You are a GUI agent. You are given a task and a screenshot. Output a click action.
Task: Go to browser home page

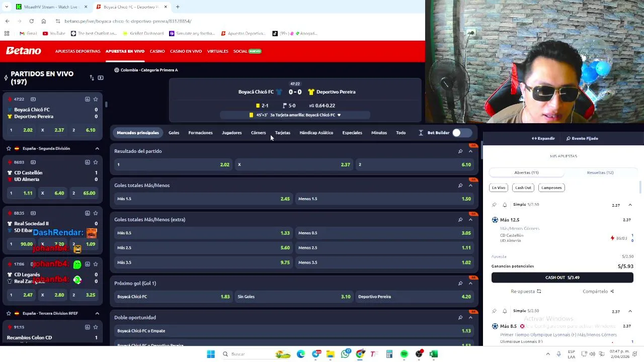tap(44, 21)
